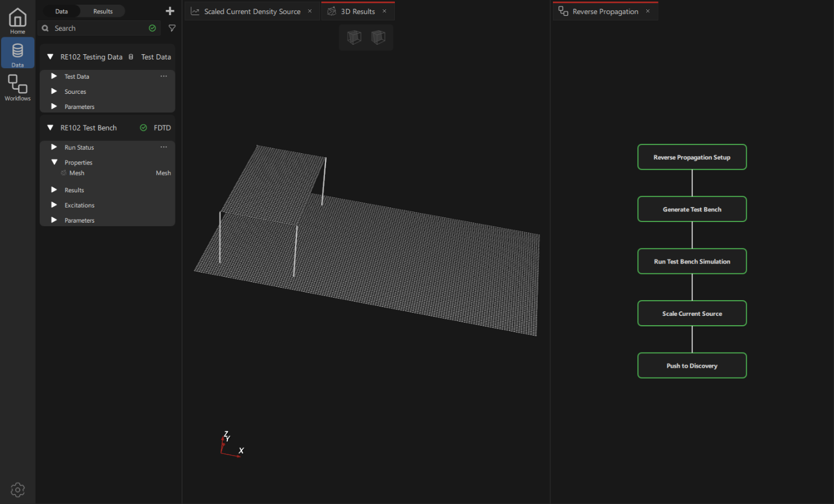This screenshot has width=834, height=504.
Task: Switch panel toggle to Data
Action: pyautogui.click(x=61, y=11)
